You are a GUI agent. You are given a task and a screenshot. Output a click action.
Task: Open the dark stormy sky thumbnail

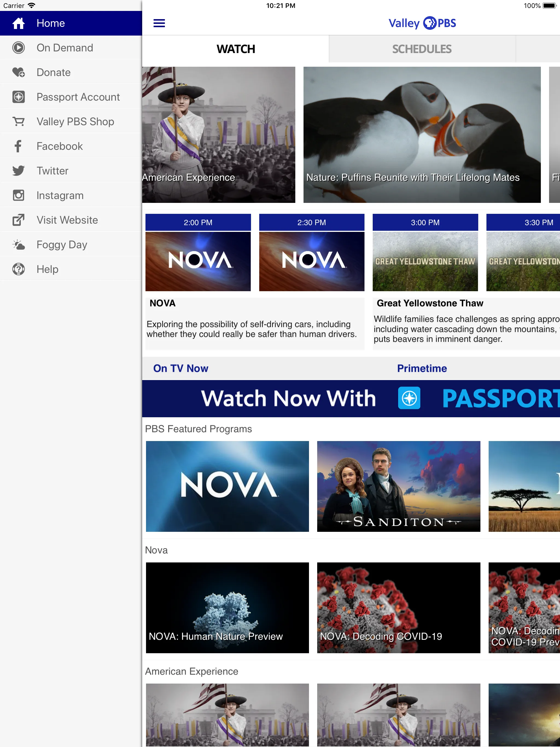524,715
